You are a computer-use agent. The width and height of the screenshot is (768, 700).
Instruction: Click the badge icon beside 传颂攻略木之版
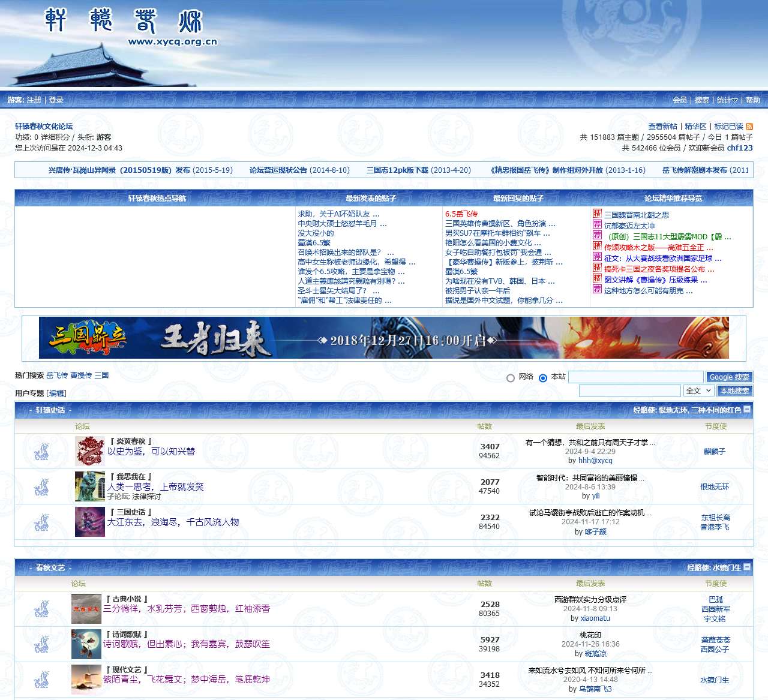[x=597, y=246]
